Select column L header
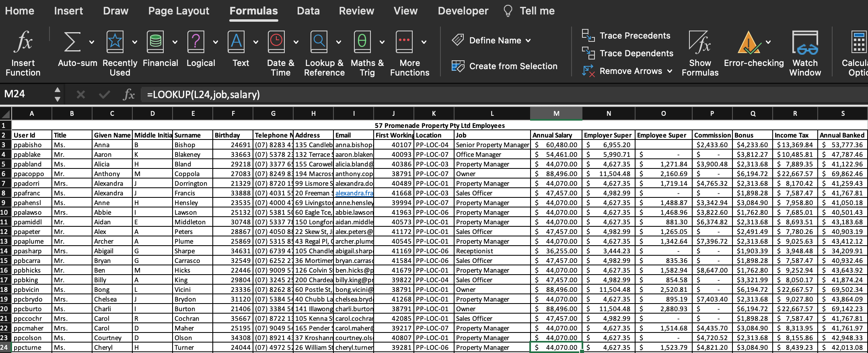Image resolution: width=868 pixels, height=353 pixels. (x=492, y=113)
